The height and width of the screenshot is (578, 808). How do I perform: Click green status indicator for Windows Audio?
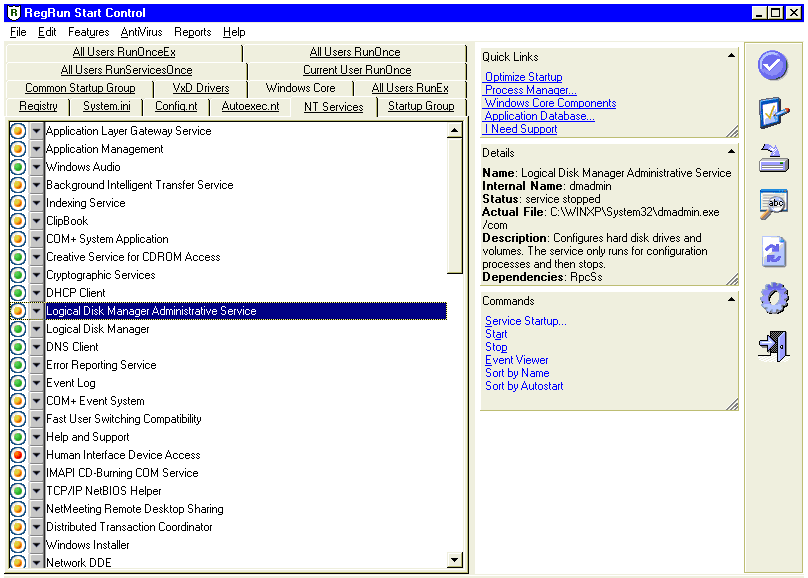point(18,167)
